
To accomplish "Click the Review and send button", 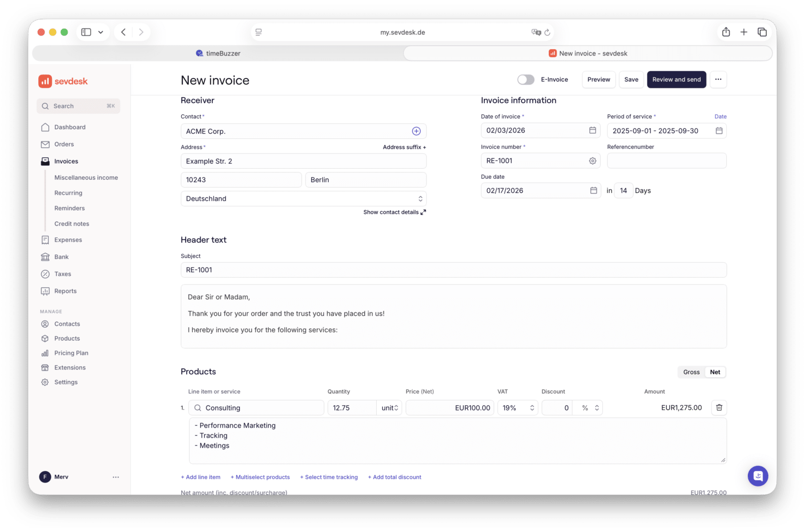I will pos(676,80).
